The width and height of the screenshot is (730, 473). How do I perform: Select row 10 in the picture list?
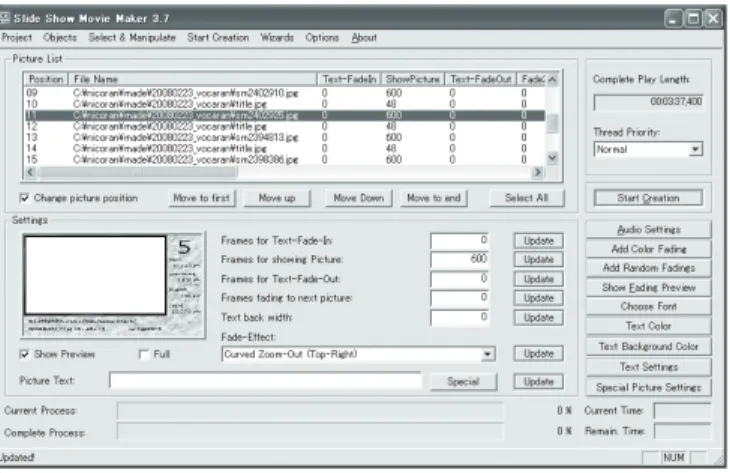point(284,104)
